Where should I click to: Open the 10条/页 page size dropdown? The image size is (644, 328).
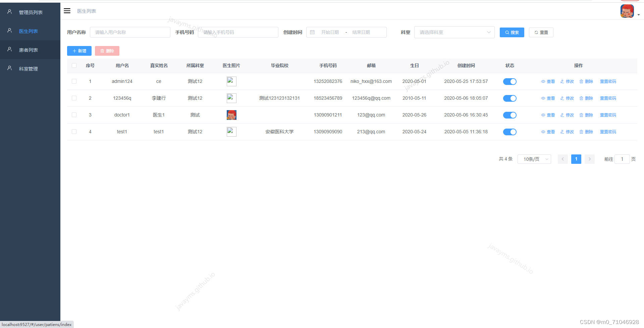pos(534,159)
